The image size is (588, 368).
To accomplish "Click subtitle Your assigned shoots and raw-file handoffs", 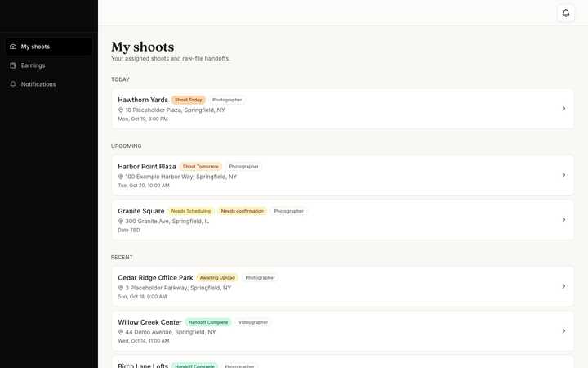I will click(x=171, y=59).
